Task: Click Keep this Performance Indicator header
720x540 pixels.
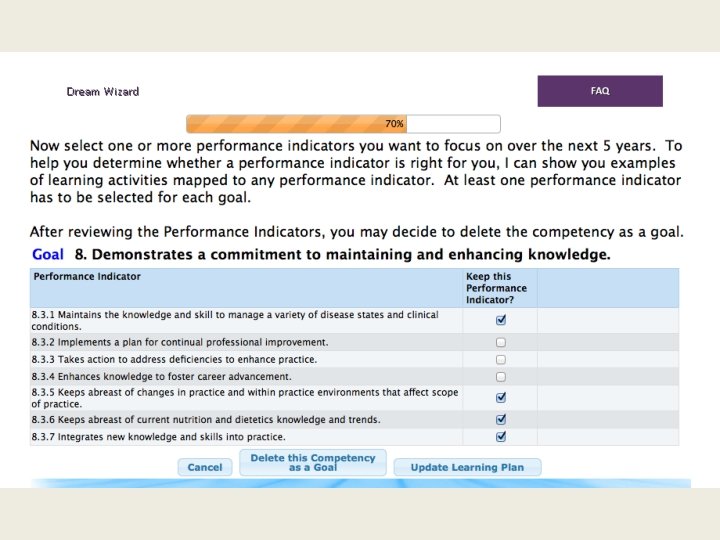Action: (496, 288)
